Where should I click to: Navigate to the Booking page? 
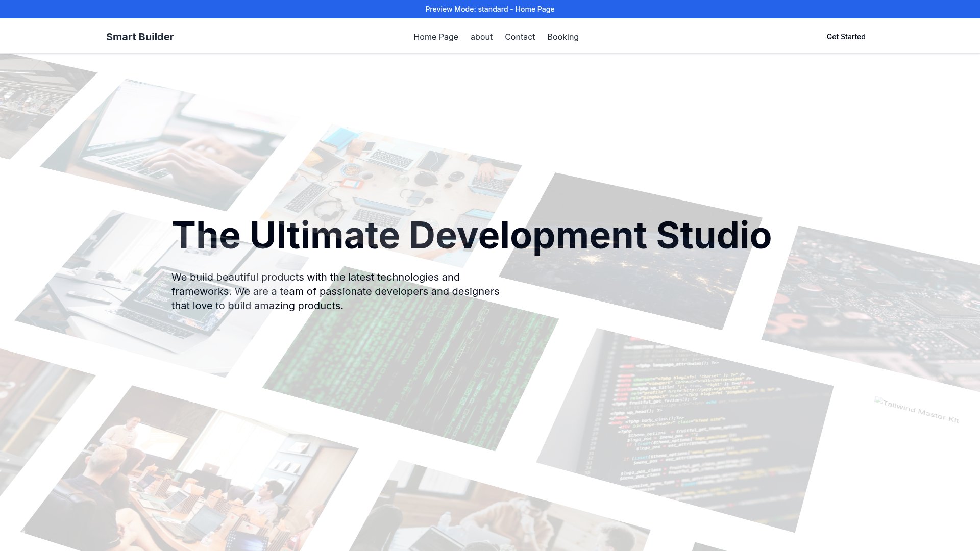point(562,37)
